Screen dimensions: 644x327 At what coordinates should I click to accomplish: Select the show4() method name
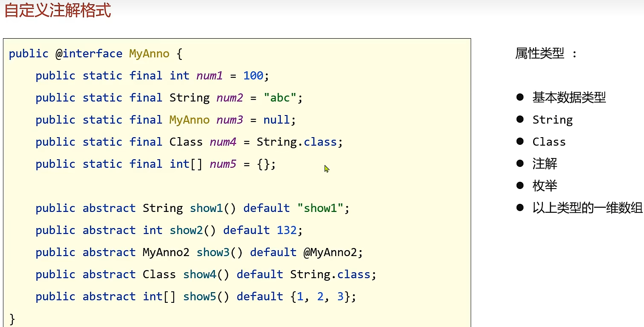[x=199, y=274]
